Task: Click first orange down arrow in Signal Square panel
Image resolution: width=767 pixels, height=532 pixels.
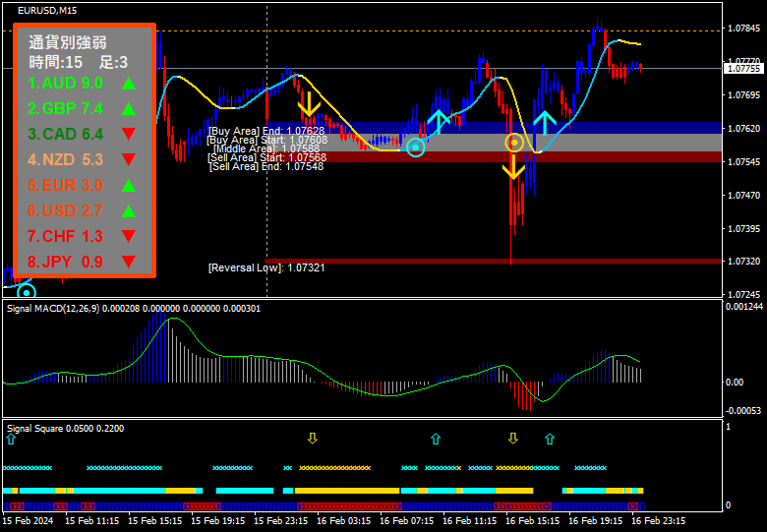Action: pos(313,439)
